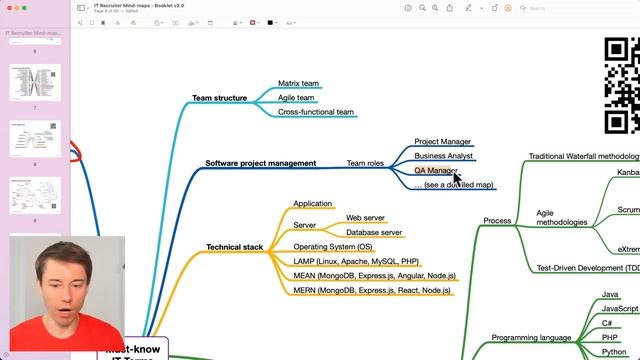Select the page 8 thumbnail in sidebar
640x360 pixels.
(x=35, y=139)
